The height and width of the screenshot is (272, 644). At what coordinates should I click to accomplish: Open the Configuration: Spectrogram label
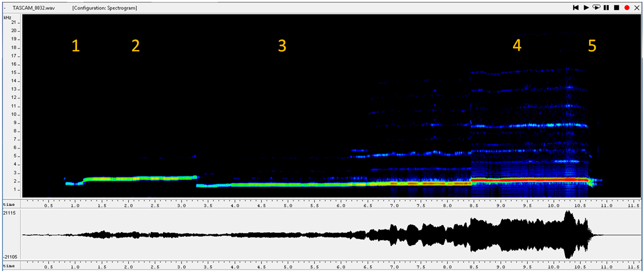pos(104,8)
